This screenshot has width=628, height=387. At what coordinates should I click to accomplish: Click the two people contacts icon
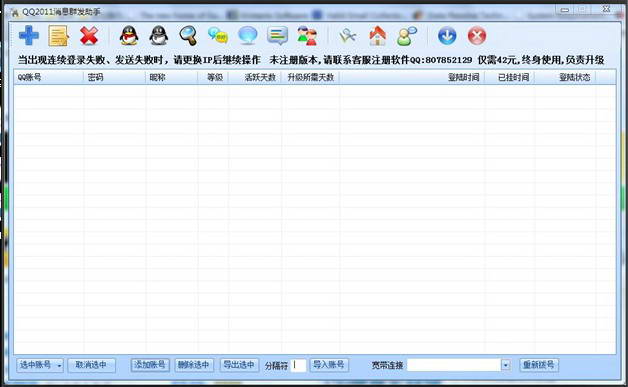(x=307, y=35)
